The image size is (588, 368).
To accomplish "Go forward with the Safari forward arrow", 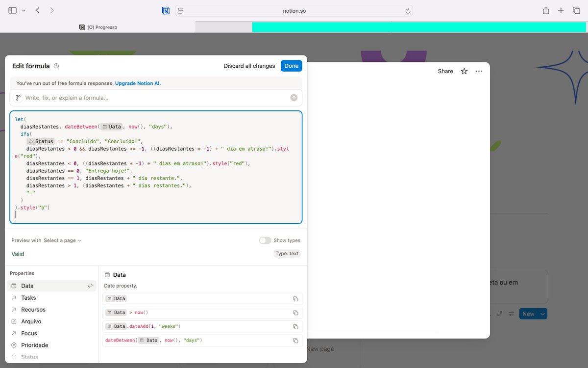I will click(52, 10).
